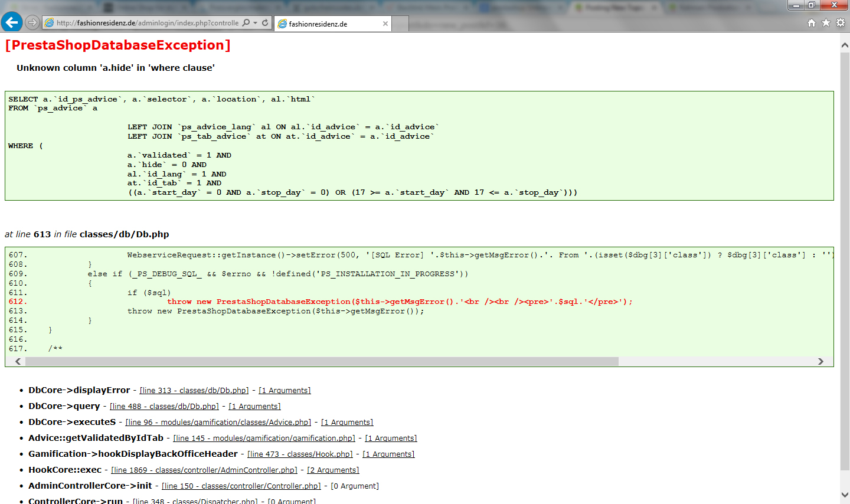Open the browser Tools gear menu
This screenshot has height=504, width=850.
(x=841, y=22)
